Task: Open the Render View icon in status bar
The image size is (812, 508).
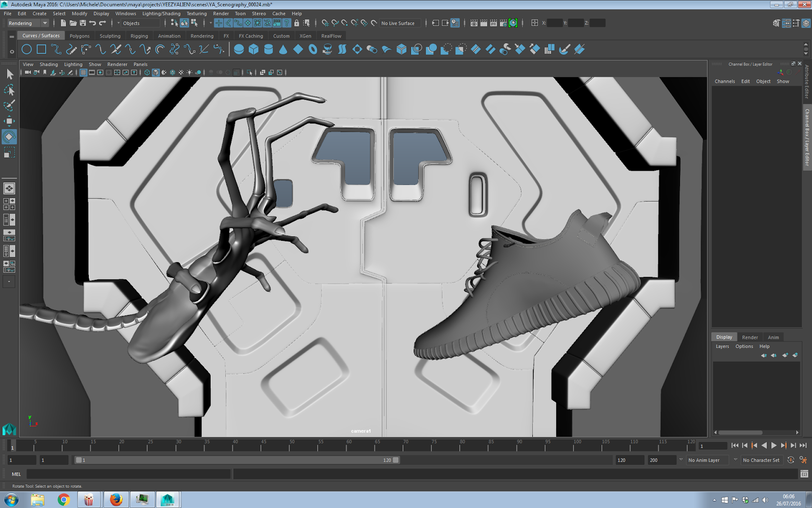Action: [x=473, y=23]
